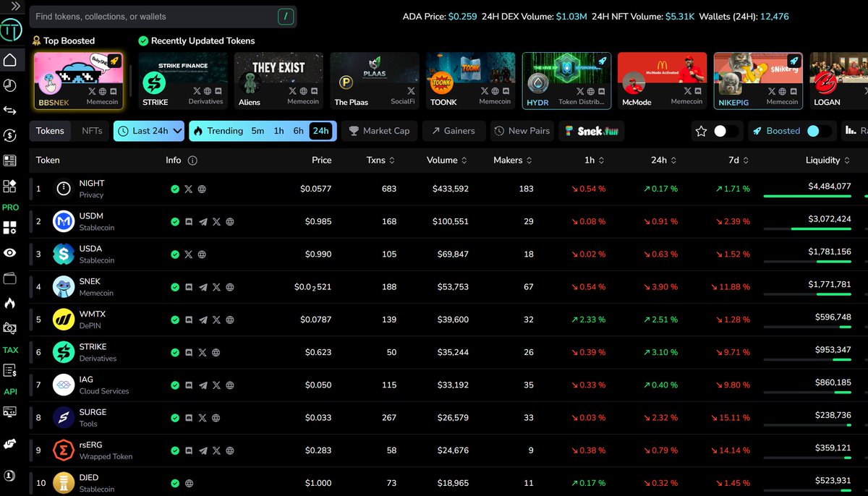Open the TAX label in the sidebar
Image resolution: width=868 pixels, height=496 pixels.
coord(10,350)
